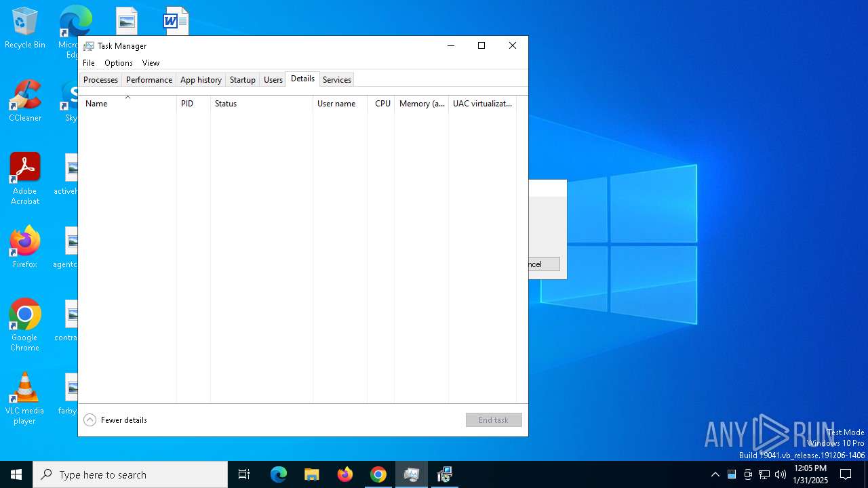This screenshot has width=868, height=488.
Task: Switch to the Services tab
Action: [337, 80]
